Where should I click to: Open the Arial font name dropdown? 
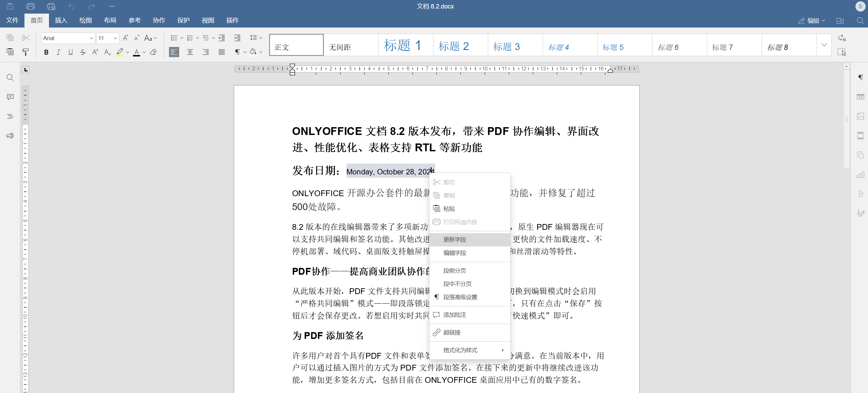coord(91,38)
